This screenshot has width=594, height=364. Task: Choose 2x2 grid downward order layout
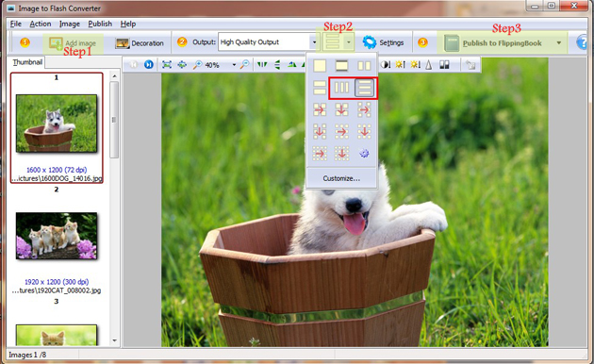(341, 109)
